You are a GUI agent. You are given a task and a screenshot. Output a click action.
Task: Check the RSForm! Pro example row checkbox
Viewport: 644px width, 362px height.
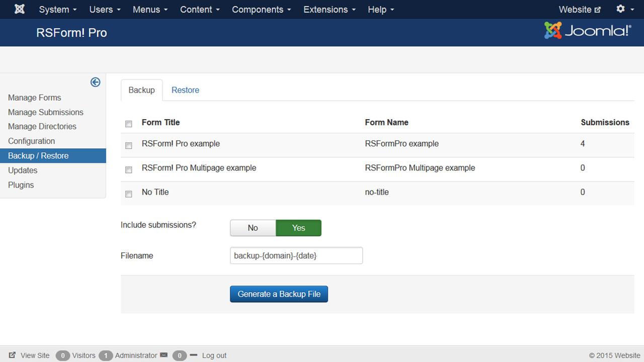tap(129, 145)
